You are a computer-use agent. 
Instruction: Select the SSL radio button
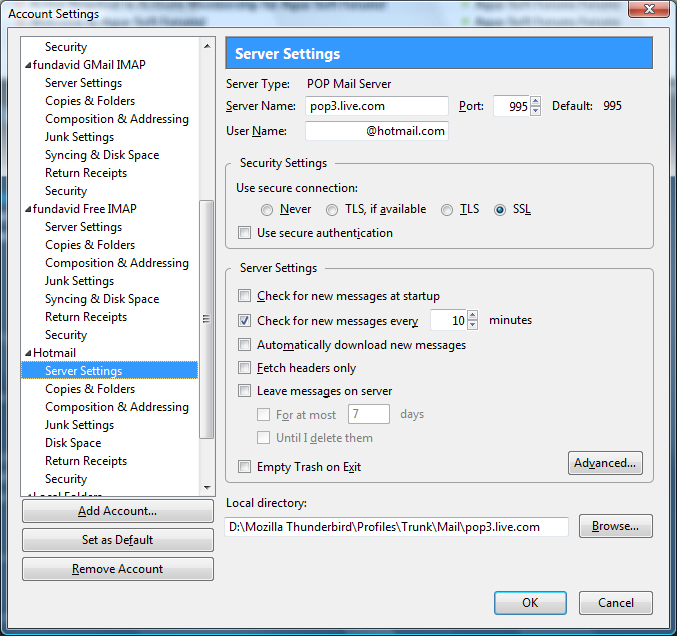(x=500, y=210)
